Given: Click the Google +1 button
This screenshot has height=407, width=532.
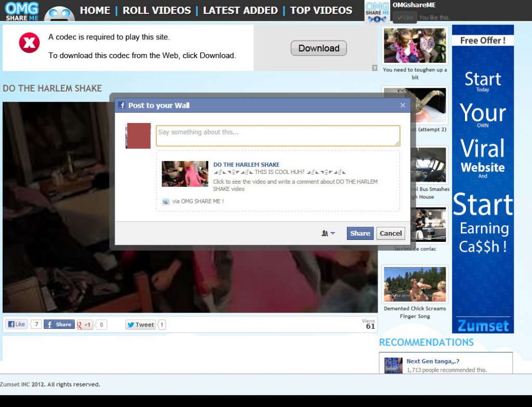Looking at the screenshot, I should point(85,324).
